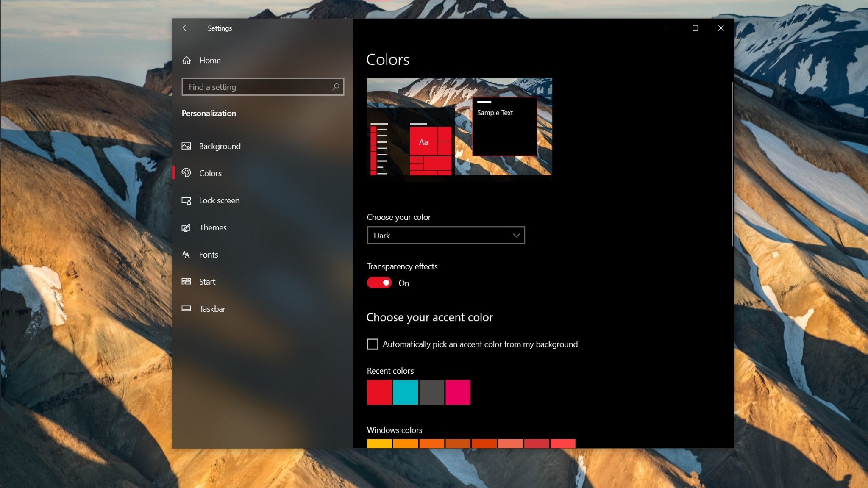Pick the yellow Windows color swatch
The width and height of the screenshot is (868, 488).
click(x=379, y=443)
